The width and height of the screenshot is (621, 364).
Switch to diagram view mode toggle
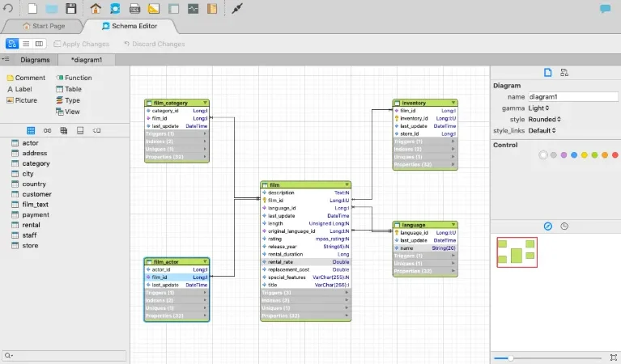point(12,44)
